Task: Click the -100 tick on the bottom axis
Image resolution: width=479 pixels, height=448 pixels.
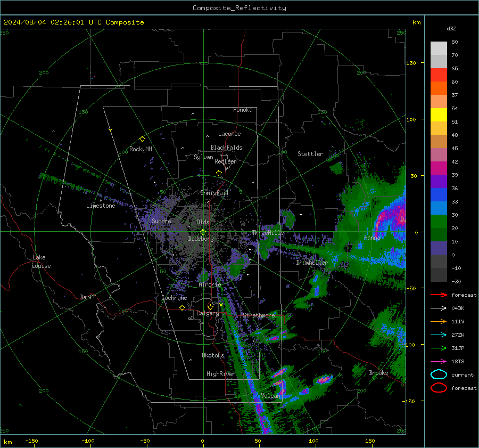Action: [x=88, y=441]
